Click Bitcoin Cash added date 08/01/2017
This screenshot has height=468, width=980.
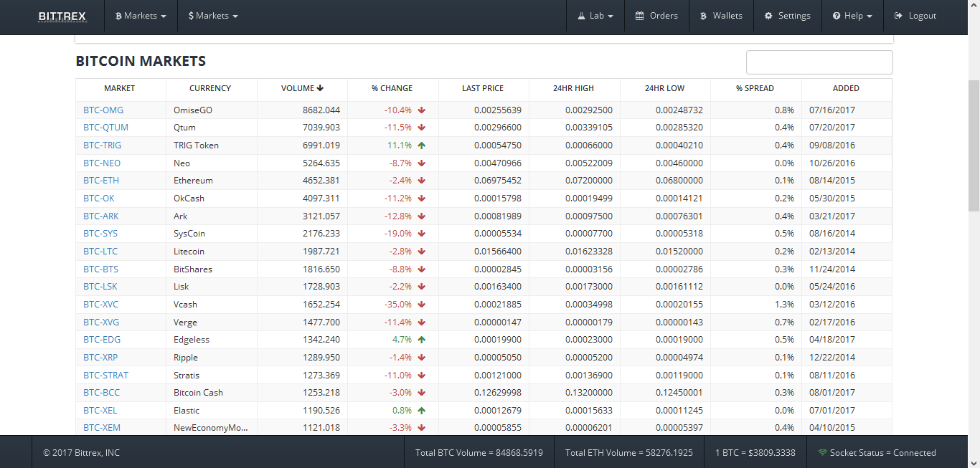(832, 393)
